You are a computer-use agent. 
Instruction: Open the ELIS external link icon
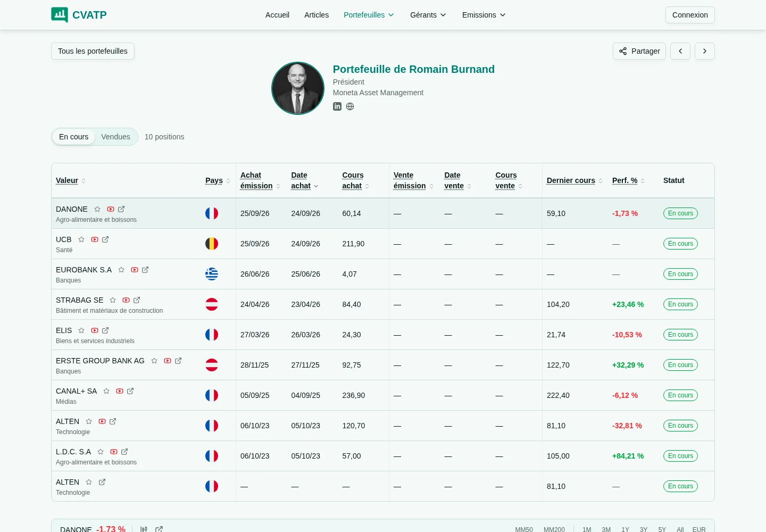click(105, 330)
